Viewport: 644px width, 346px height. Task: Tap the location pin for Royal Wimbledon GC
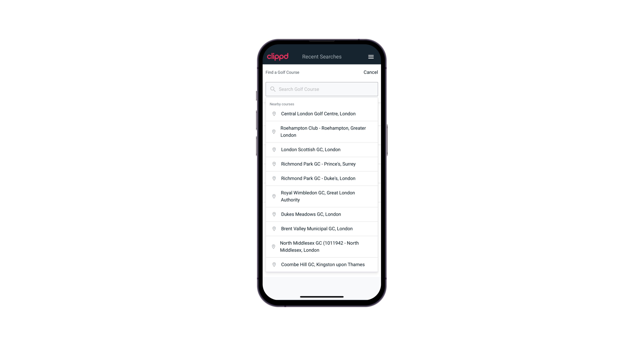[x=273, y=196]
